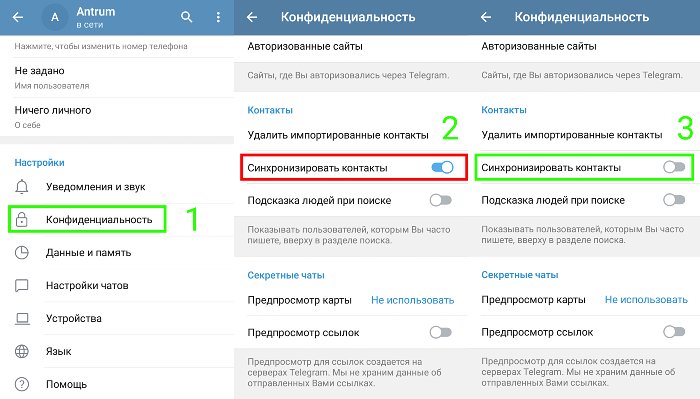Open Предпросмотр карты option Не использовать in middle panel
Viewport: 700px width, 399px height.
click(412, 300)
